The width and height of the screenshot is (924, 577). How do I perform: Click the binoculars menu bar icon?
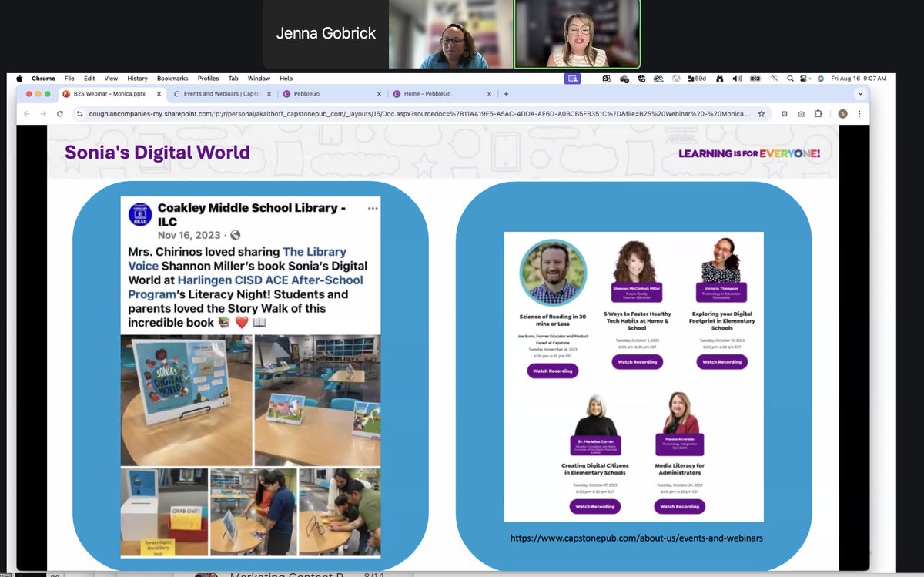719,79
